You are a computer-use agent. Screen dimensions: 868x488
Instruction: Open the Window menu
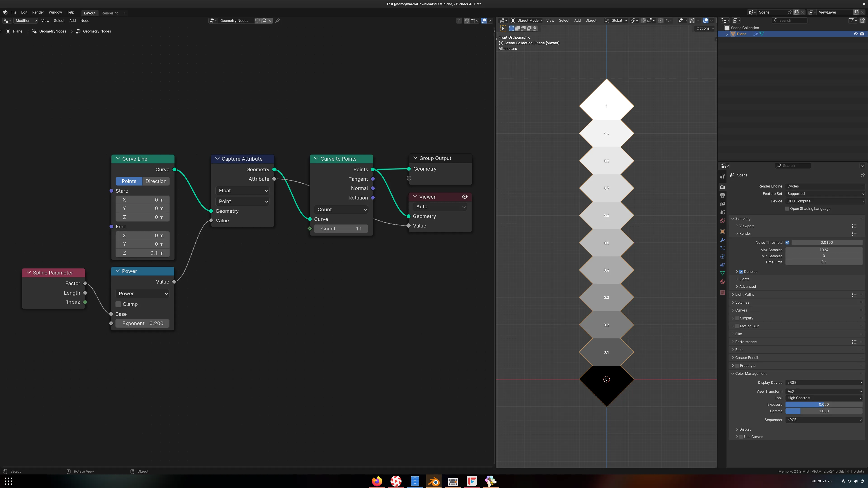point(55,12)
